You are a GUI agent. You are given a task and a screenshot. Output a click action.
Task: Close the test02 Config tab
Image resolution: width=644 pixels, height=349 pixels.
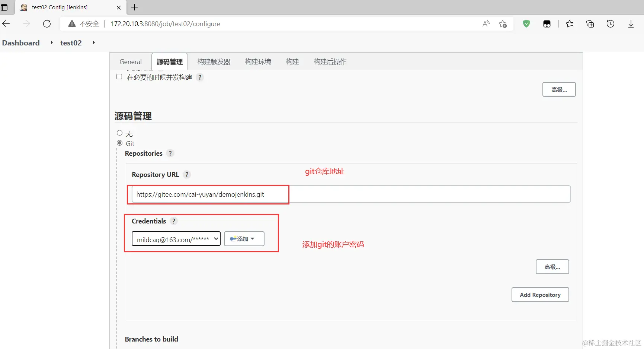[119, 7]
